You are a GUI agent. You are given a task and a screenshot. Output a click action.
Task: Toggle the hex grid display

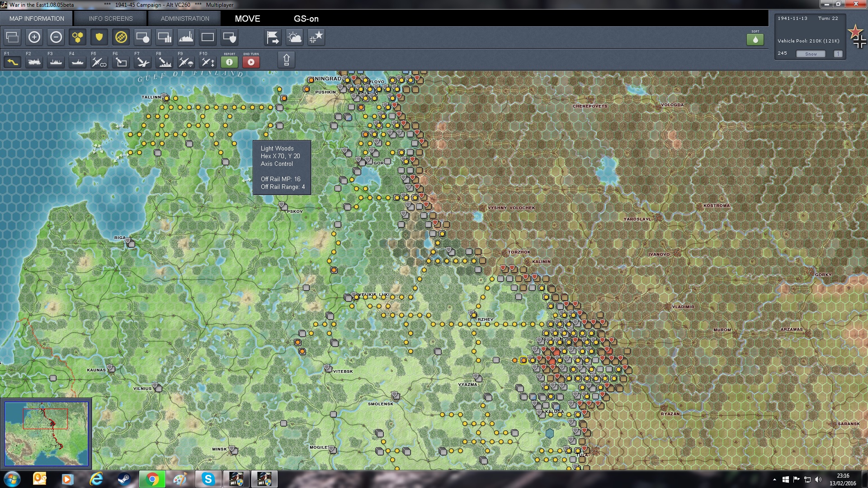(78, 38)
